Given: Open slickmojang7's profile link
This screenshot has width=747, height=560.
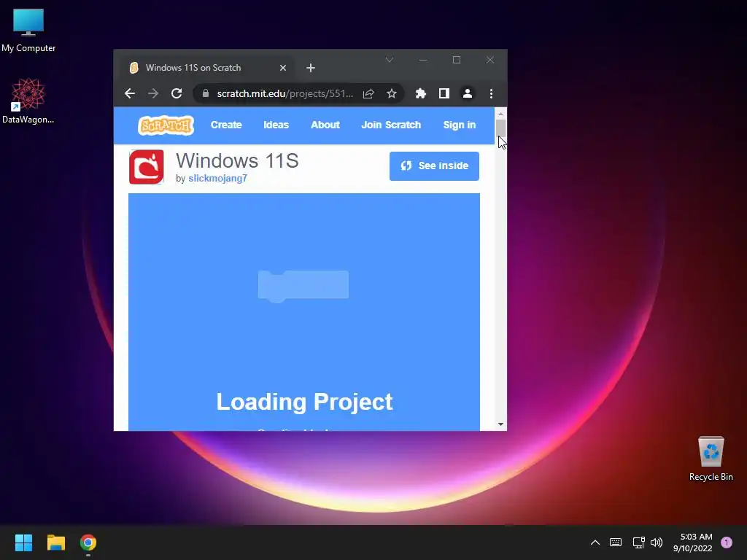Looking at the screenshot, I should (217, 178).
